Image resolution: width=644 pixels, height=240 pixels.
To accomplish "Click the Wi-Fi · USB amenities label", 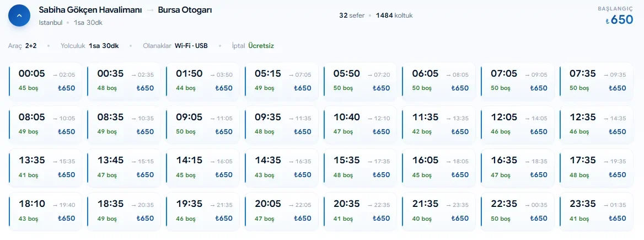I will coord(191,46).
